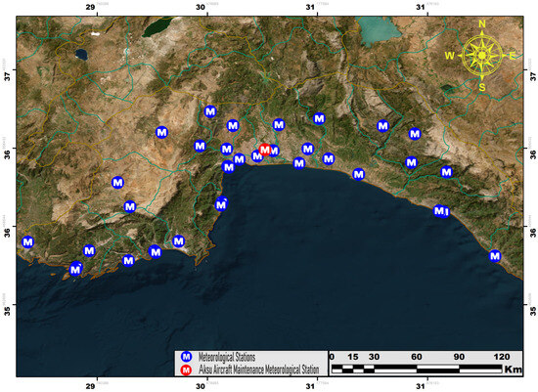The height and width of the screenshot is (392, 538).
Task: Click the blue legend marker for Meteorological Stations
Action: click(x=186, y=357)
